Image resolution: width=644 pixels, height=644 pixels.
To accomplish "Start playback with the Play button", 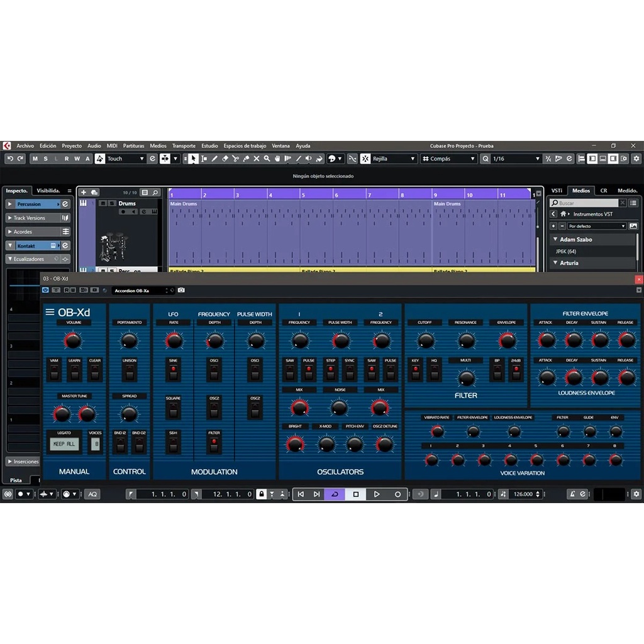I will (377, 494).
